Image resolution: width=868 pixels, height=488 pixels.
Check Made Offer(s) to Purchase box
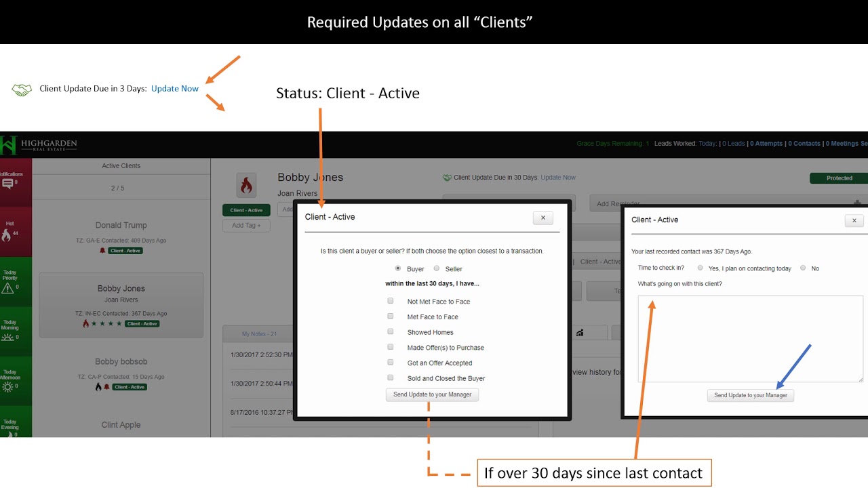391,347
